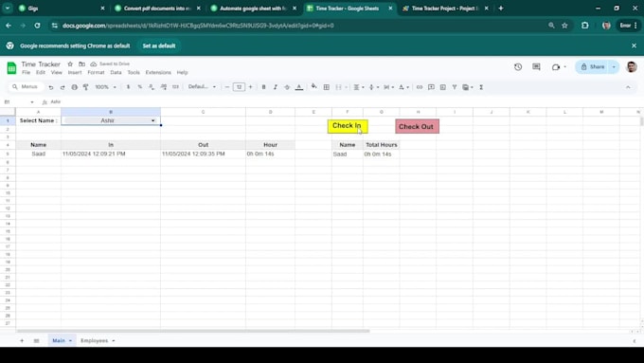Open the File menu
This screenshot has width=644, height=363.
[x=26, y=72]
